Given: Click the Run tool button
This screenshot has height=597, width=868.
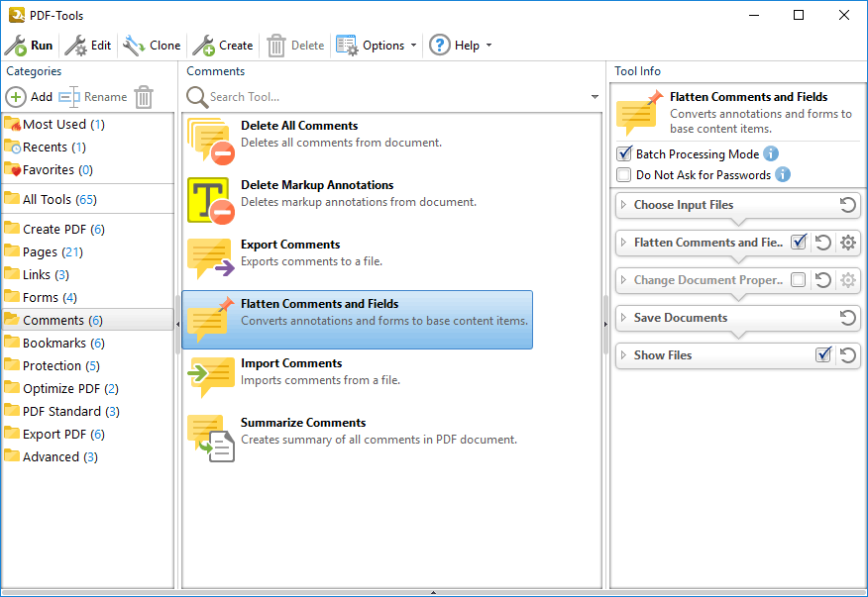Looking at the screenshot, I should [x=29, y=46].
